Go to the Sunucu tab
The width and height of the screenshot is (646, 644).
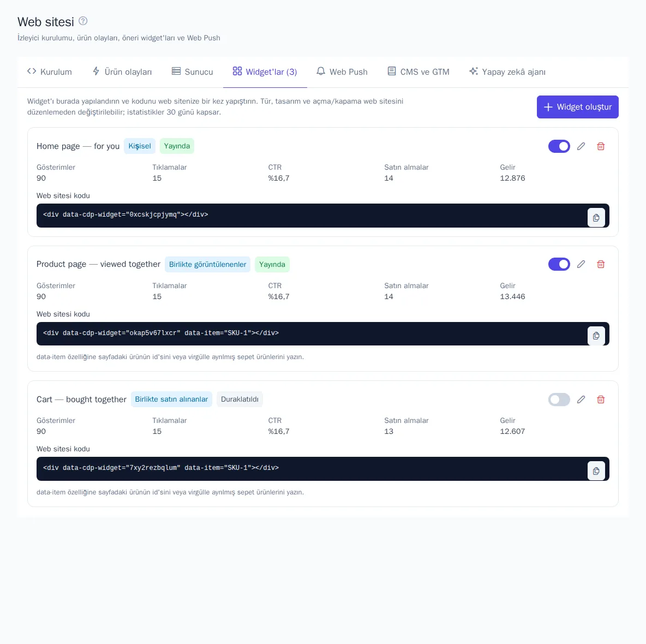click(x=193, y=71)
